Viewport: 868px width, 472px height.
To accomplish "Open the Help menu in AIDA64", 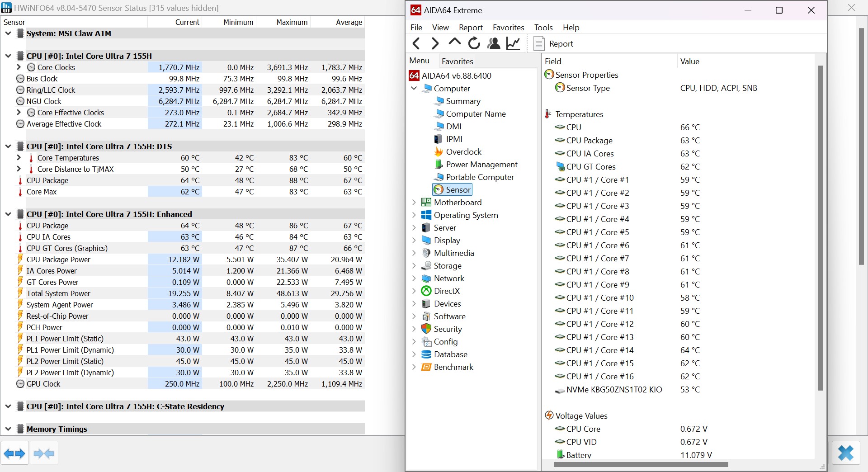I will [x=571, y=28].
